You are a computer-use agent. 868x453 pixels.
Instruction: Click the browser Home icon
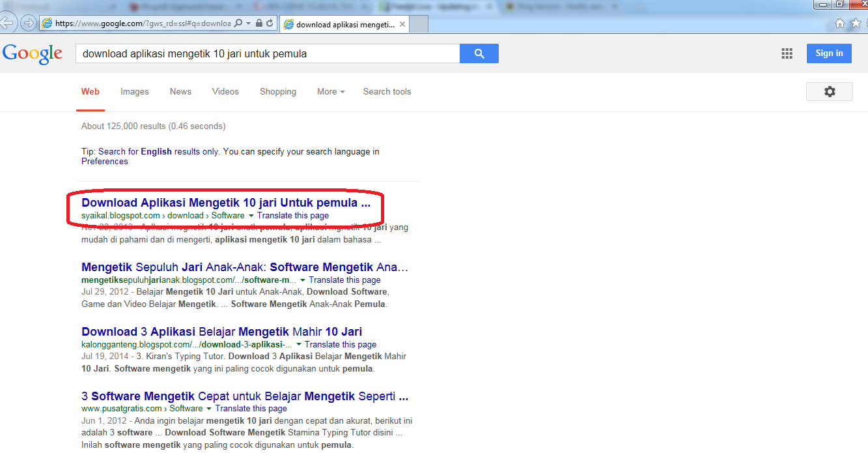tap(840, 23)
